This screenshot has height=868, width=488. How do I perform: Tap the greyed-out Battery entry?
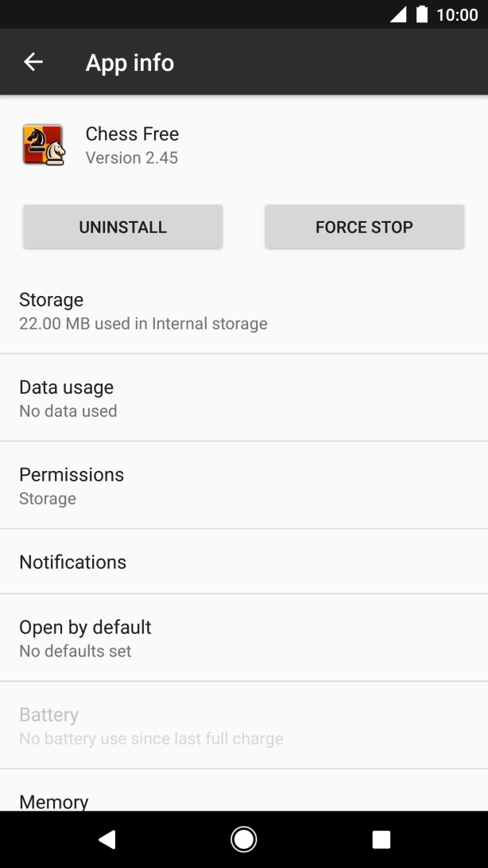(x=243, y=726)
